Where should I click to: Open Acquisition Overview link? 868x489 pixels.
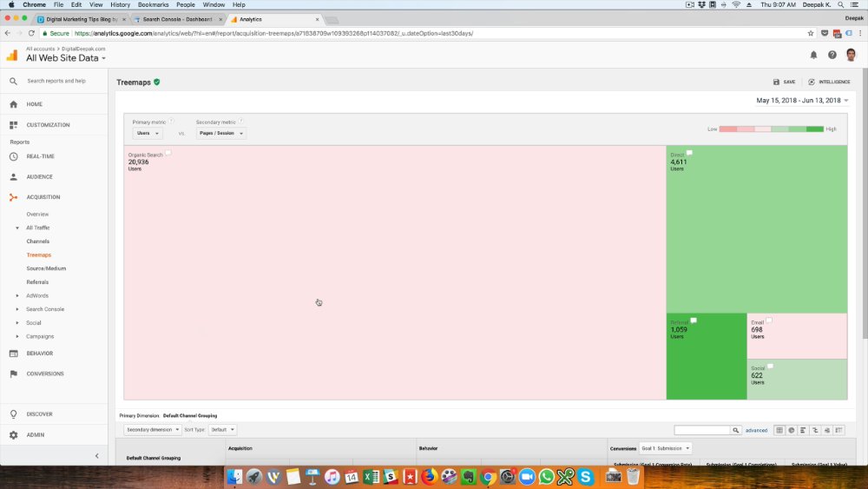[x=37, y=215]
